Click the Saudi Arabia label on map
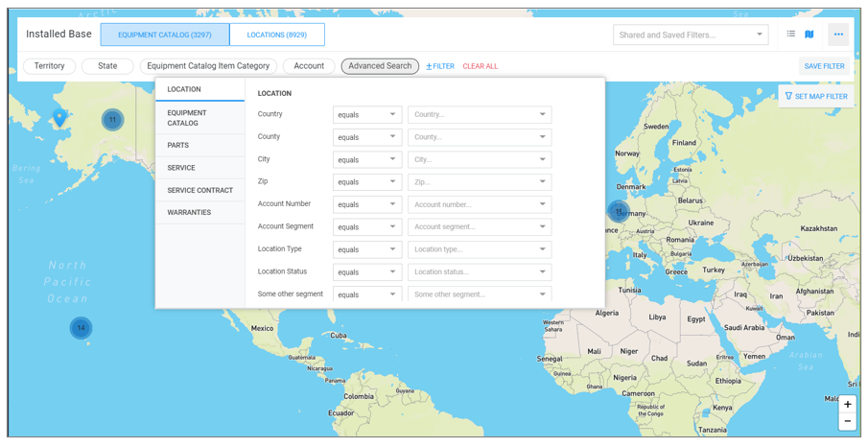The image size is (868, 446). click(x=744, y=328)
